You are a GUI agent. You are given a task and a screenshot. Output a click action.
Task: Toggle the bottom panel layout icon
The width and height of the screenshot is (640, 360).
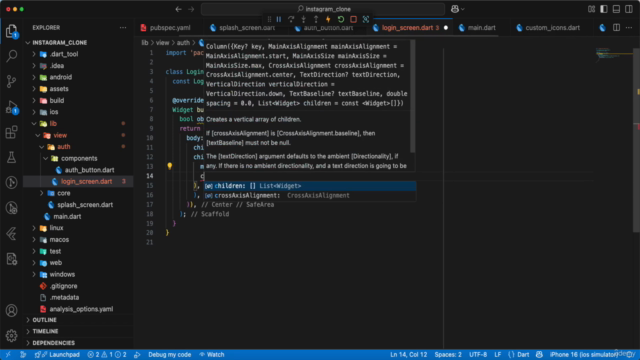[616, 9]
